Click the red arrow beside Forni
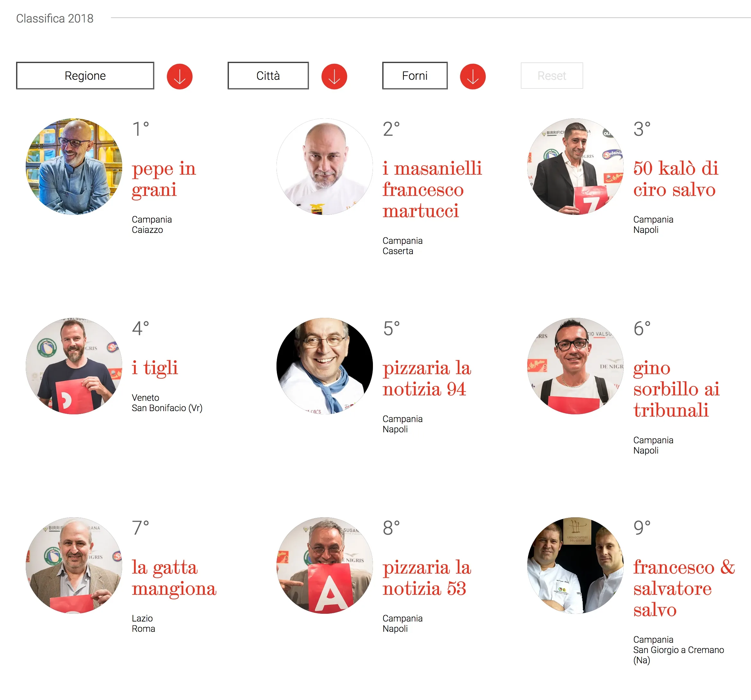751x700 pixels. tap(473, 76)
